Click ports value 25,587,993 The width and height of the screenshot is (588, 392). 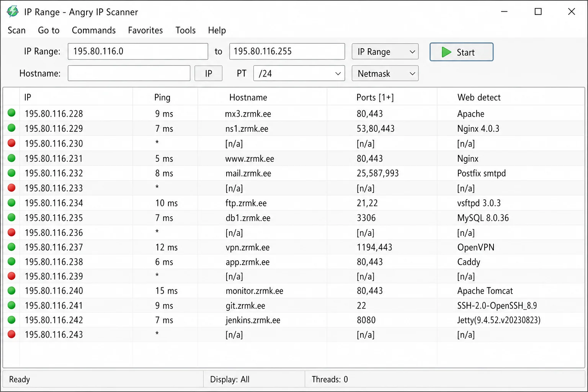click(378, 173)
